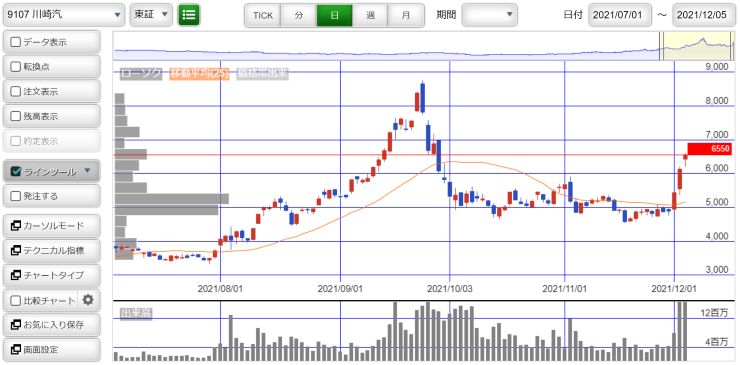Click the ローソク legend label

[x=141, y=73]
